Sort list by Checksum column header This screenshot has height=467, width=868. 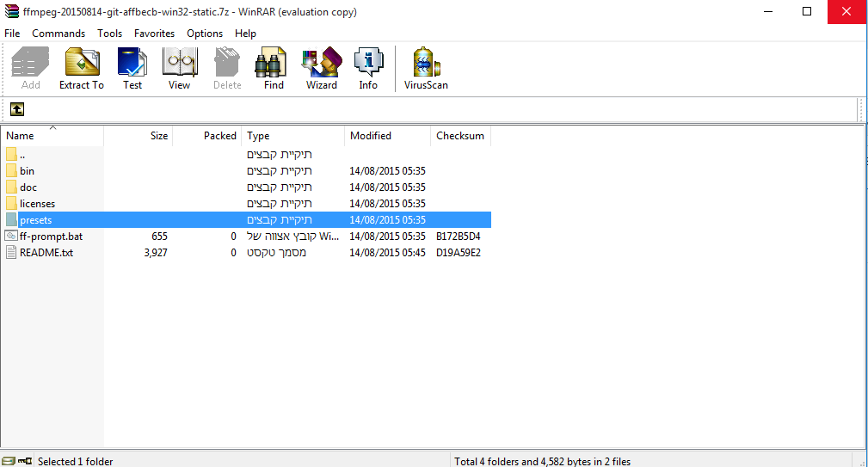(x=460, y=136)
